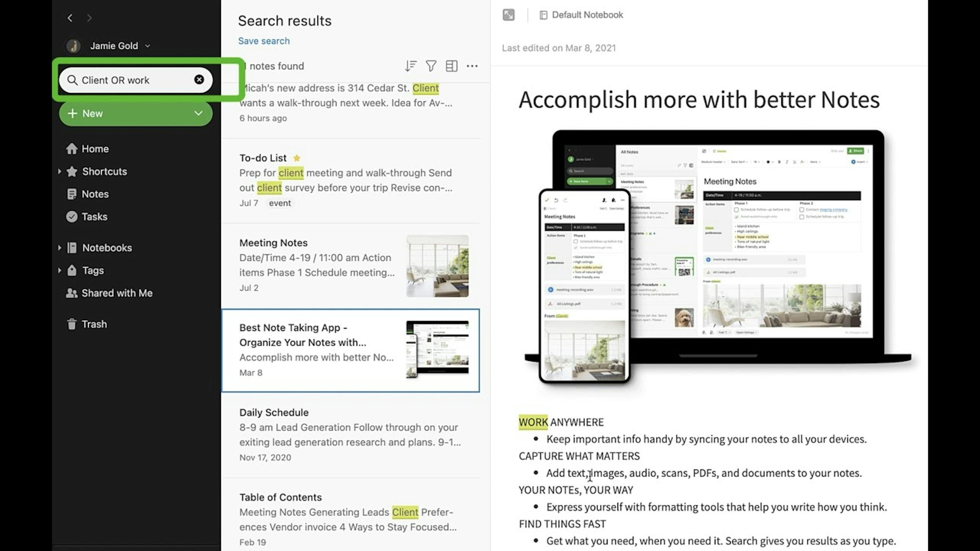Clear the search input field

(199, 79)
